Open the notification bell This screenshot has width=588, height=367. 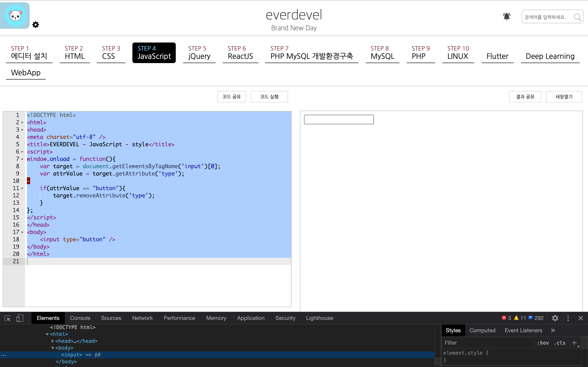(x=507, y=16)
